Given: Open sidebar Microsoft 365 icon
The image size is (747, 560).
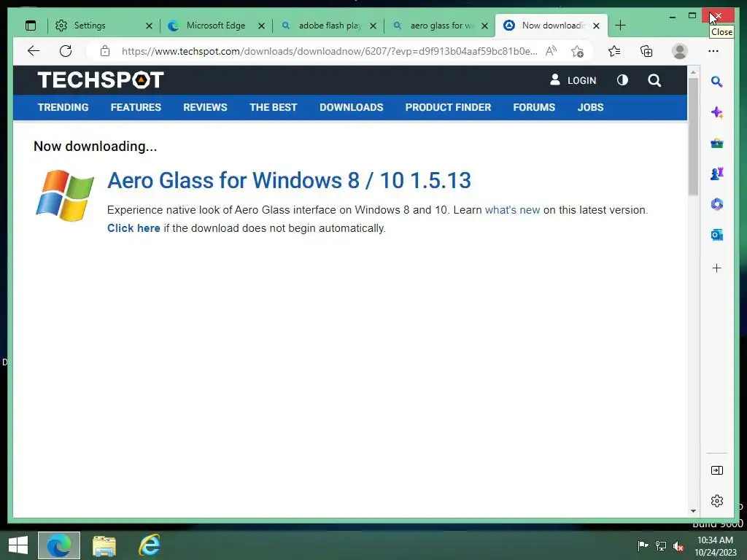Looking at the screenshot, I should tap(717, 204).
